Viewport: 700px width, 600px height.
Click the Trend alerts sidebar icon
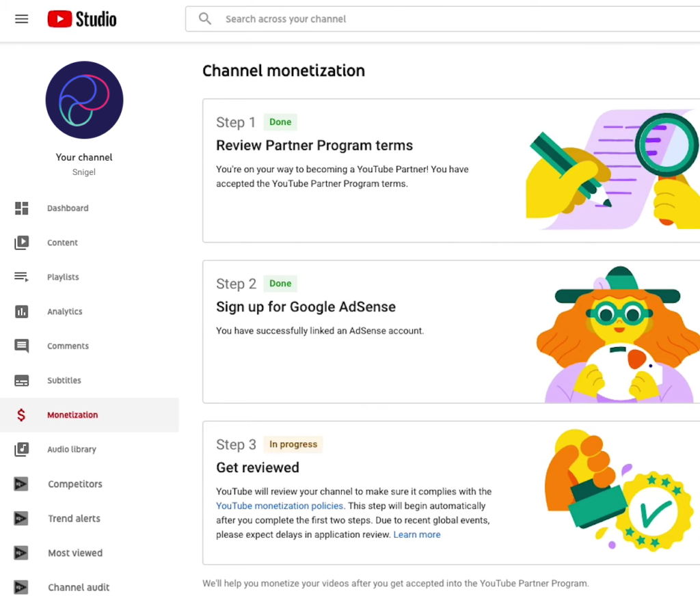[x=21, y=518]
